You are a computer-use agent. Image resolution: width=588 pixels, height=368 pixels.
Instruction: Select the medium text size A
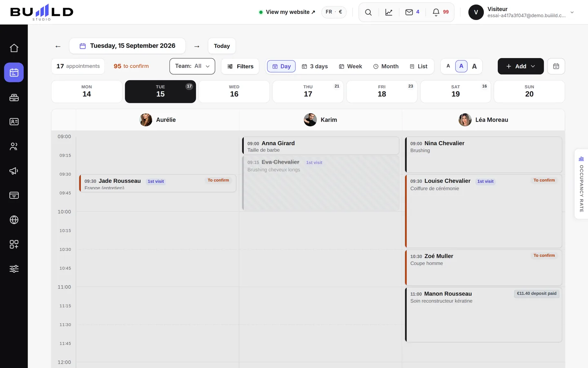click(x=461, y=66)
